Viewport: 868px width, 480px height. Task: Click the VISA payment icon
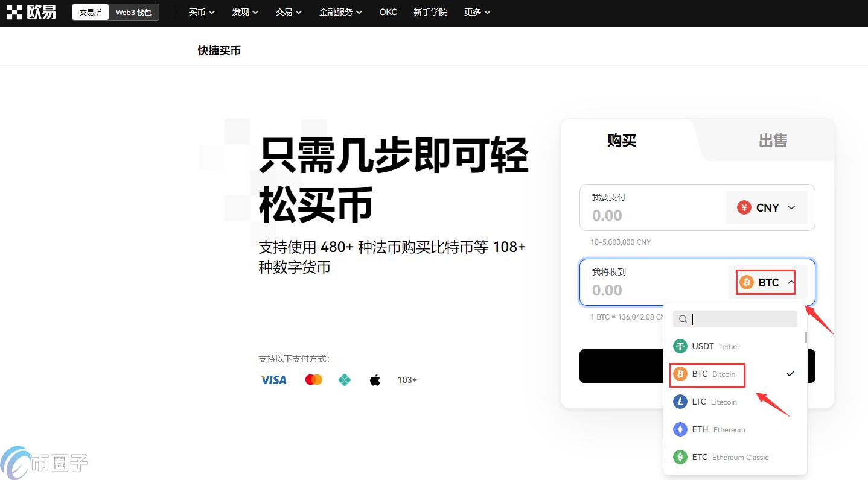click(273, 380)
